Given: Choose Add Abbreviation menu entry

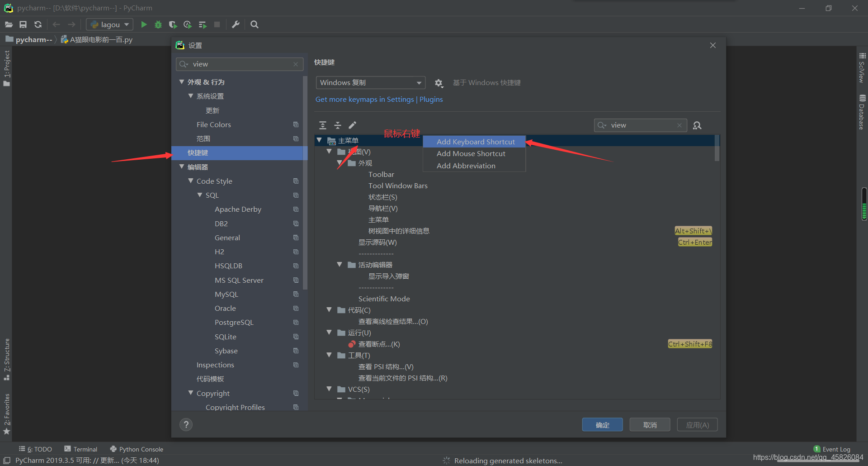Looking at the screenshot, I should [474, 166].
